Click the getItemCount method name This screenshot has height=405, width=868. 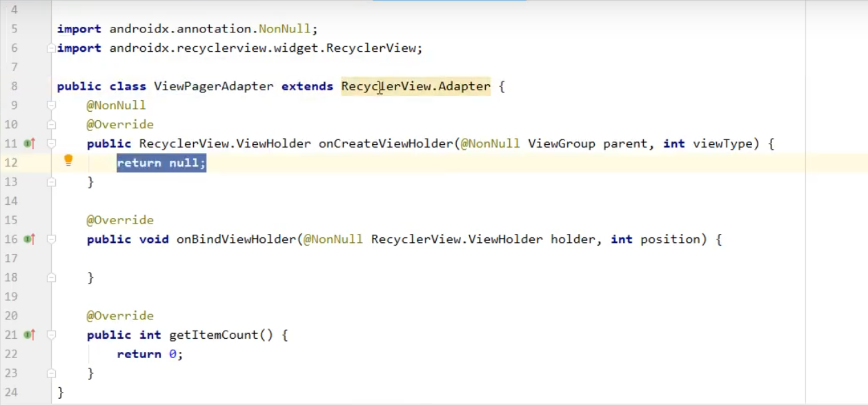pyautogui.click(x=213, y=335)
